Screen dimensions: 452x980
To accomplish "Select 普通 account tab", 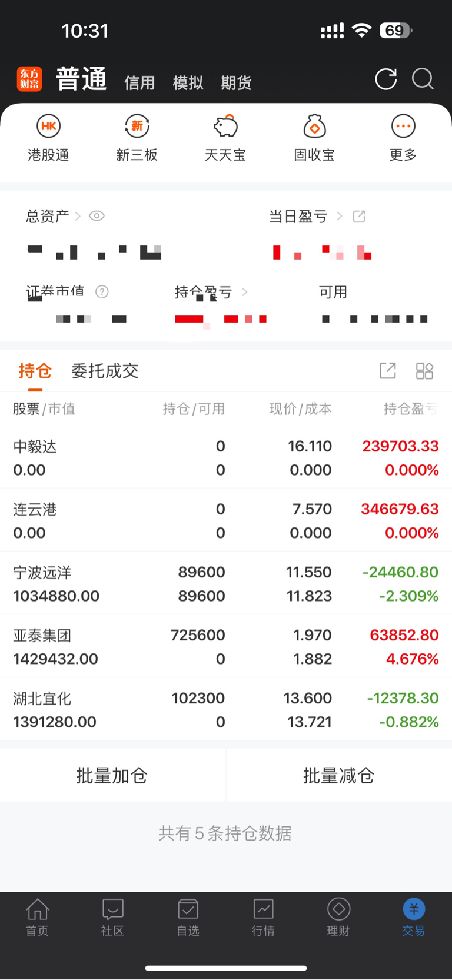I will click(x=81, y=79).
